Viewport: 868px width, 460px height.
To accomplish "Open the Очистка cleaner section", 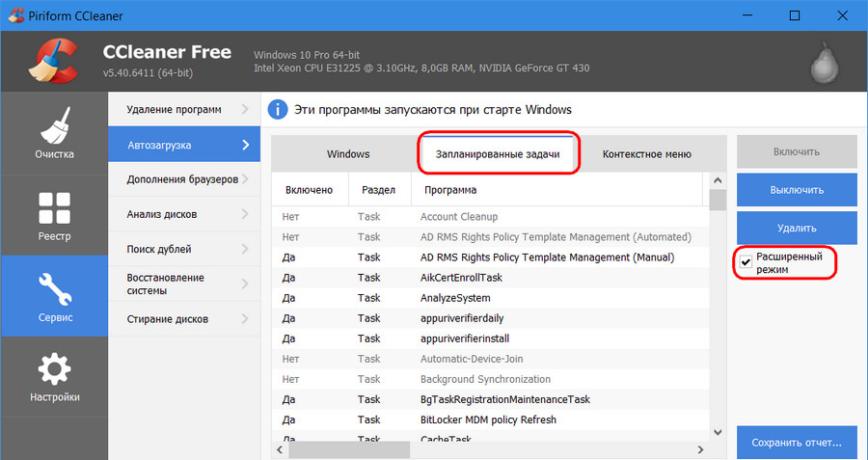I will [x=54, y=133].
